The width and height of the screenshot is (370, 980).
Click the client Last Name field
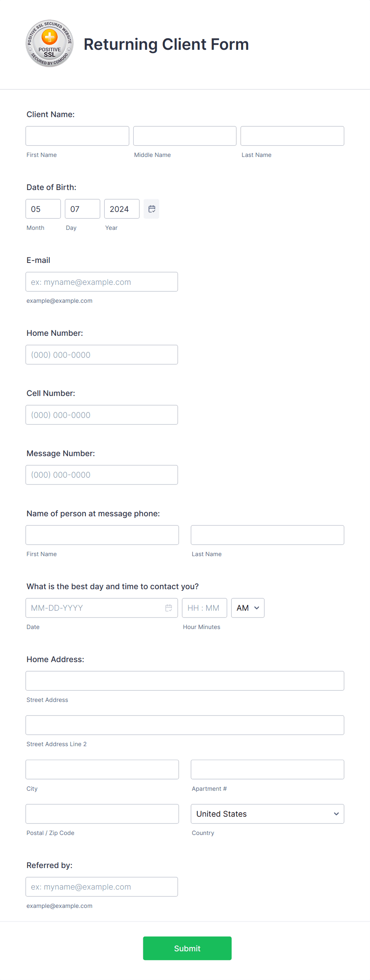tap(292, 136)
